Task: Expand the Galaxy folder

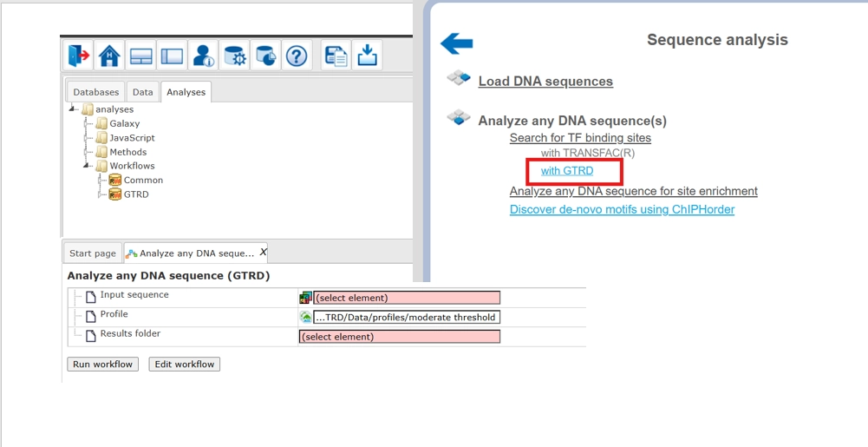Action: [87, 123]
